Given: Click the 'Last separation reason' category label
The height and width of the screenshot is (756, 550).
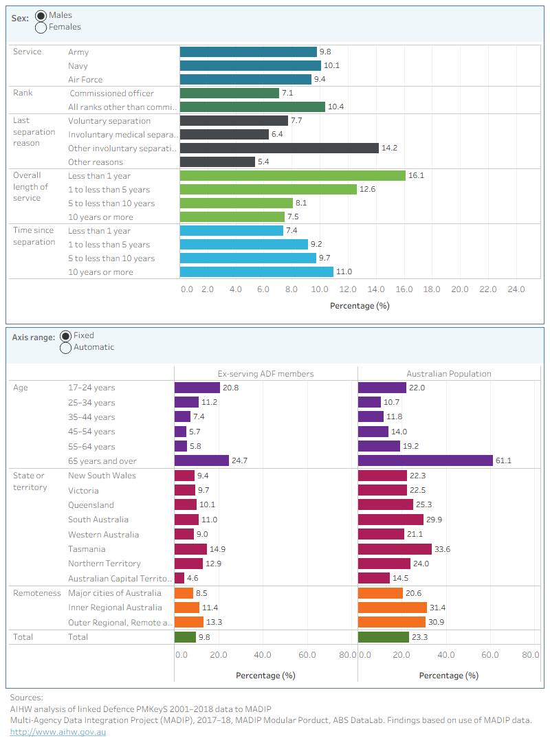Looking at the screenshot, I should coord(34,132).
